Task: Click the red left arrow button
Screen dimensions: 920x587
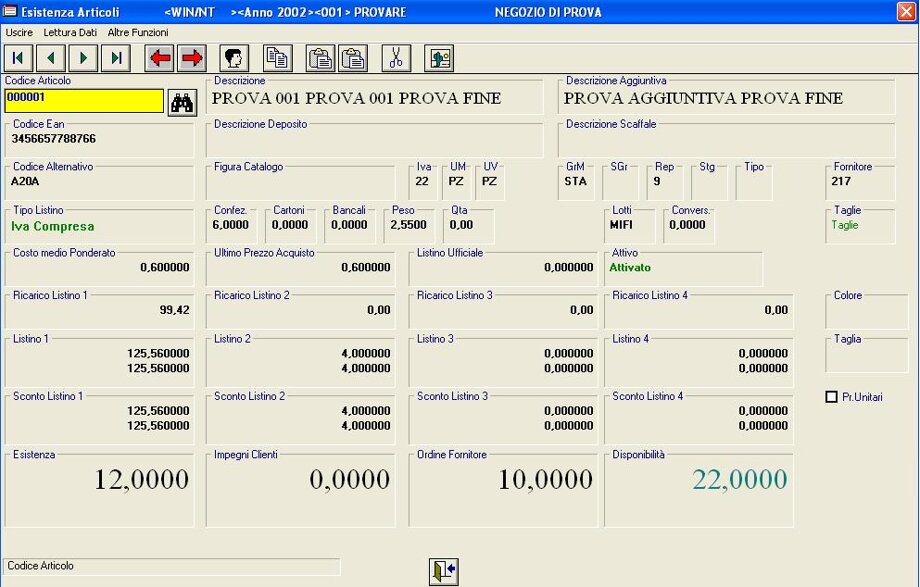Action: click(159, 58)
